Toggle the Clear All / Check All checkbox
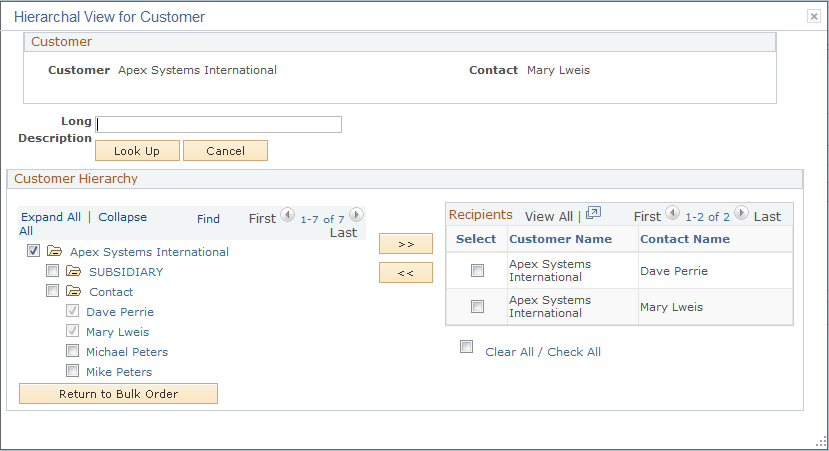The height and width of the screenshot is (451, 829). pyautogui.click(x=466, y=347)
